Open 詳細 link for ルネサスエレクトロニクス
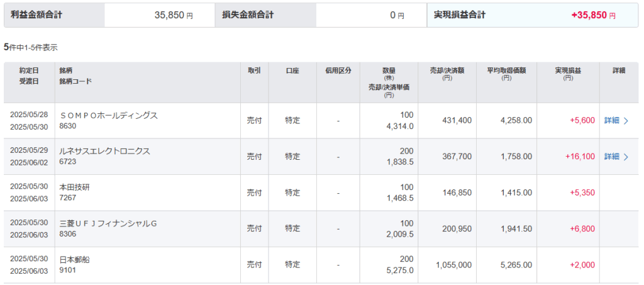This screenshot has height=285, width=644. (612, 156)
